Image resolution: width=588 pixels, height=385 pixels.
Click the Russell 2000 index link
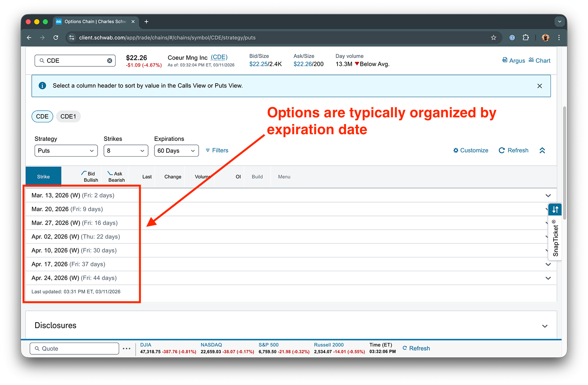[x=329, y=345]
